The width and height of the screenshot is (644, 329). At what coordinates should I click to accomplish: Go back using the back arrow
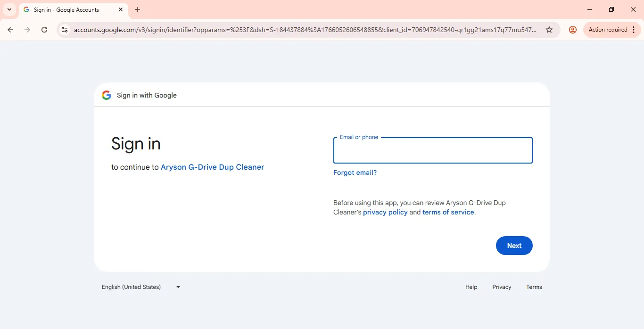point(10,29)
